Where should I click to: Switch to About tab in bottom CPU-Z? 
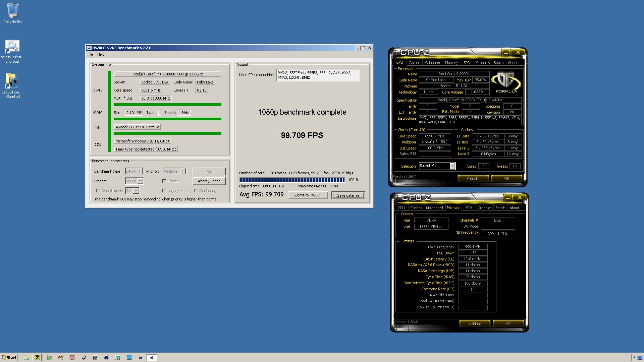[514, 208]
